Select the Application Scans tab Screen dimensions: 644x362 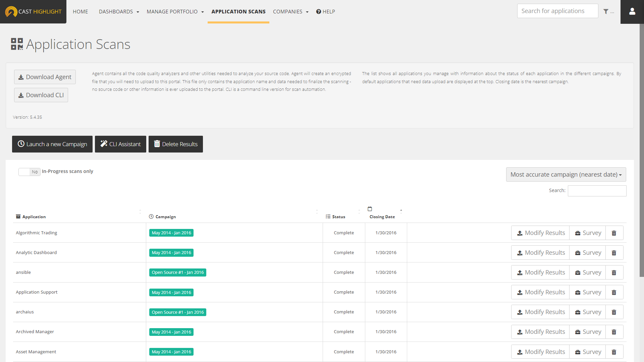(238, 12)
